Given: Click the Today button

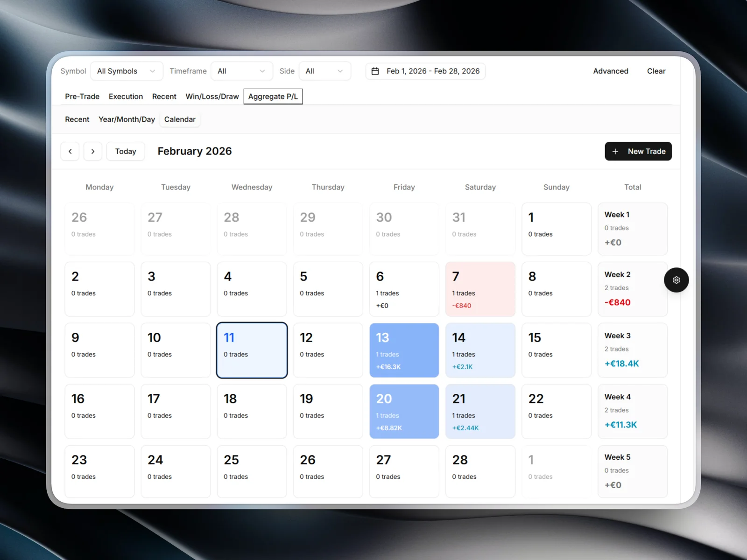Looking at the screenshot, I should 126,151.
